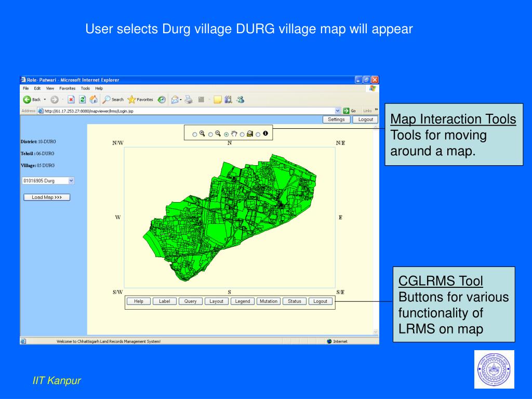Open the Edit menu

(x=37, y=88)
